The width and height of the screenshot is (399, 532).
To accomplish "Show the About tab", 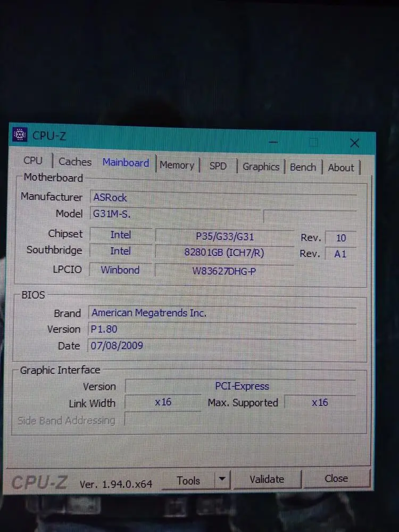I will [x=341, y=168].
